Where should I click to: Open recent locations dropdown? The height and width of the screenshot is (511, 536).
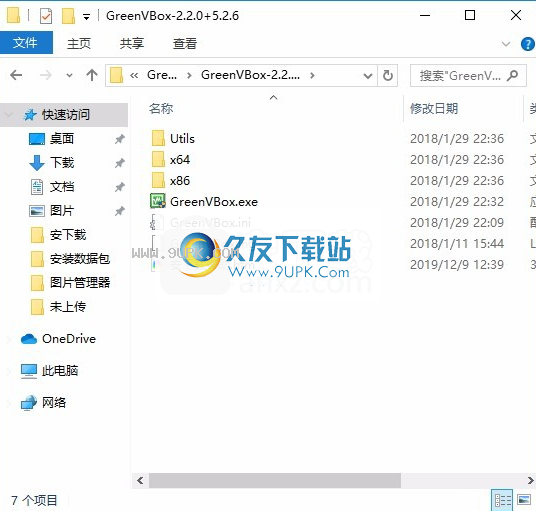[69, 76]
